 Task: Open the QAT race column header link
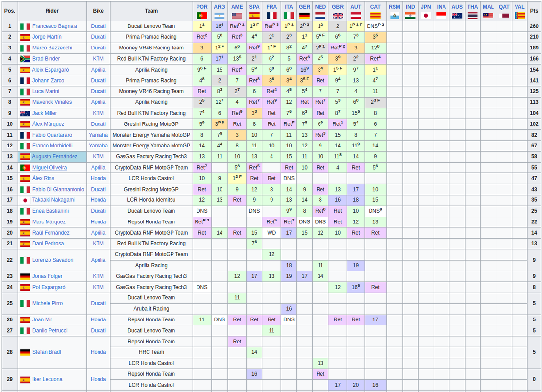click(x=504, y=7)
